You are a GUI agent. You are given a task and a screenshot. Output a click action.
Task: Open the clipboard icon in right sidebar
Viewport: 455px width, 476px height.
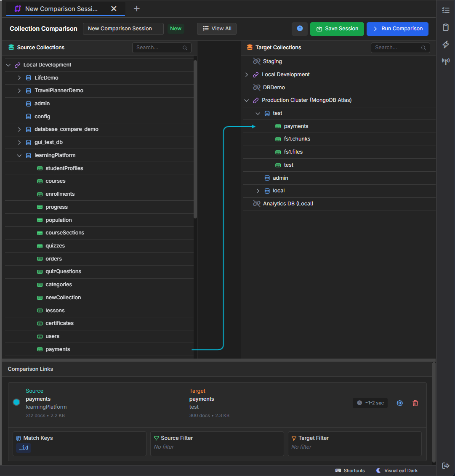[446, 27]
